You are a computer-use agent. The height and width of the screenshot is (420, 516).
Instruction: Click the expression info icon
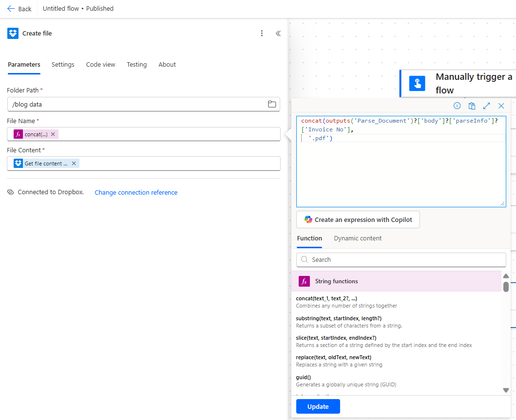[x=457, y=106]
